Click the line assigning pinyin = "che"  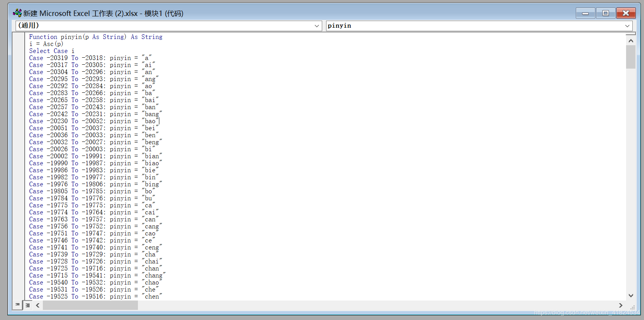[x=94, y=290]
